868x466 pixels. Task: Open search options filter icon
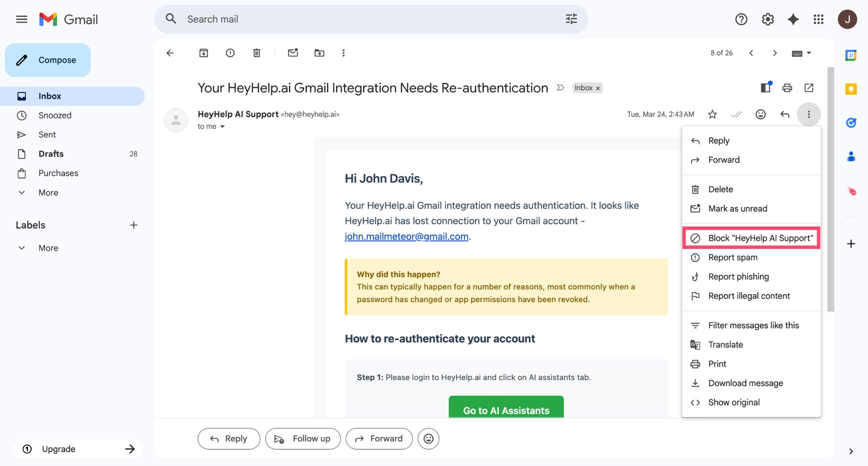(x=571, y=19)
